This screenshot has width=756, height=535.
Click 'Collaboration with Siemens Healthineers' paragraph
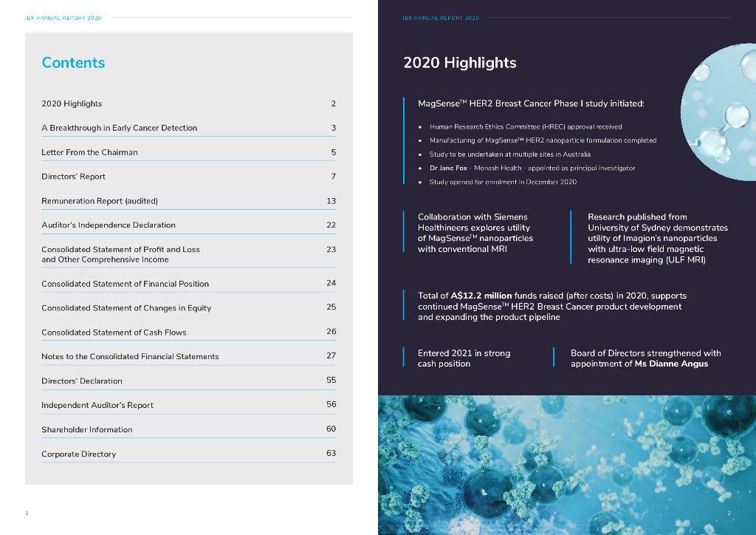pyautogui.click(x=475, y=233)
